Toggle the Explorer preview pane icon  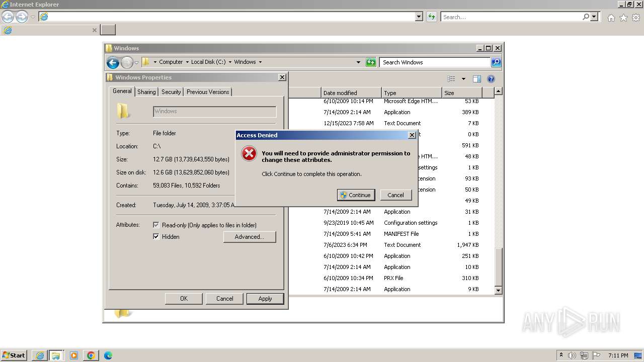pos(477,79)
